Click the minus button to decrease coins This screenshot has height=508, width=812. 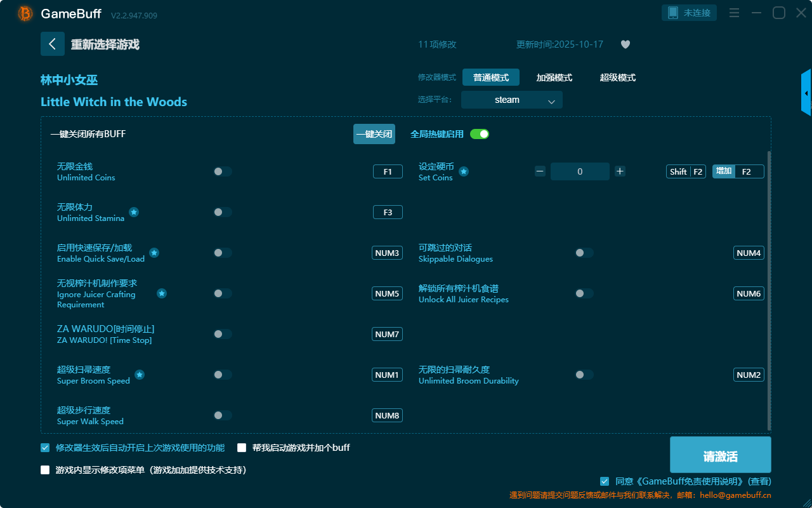pos(540,171)
